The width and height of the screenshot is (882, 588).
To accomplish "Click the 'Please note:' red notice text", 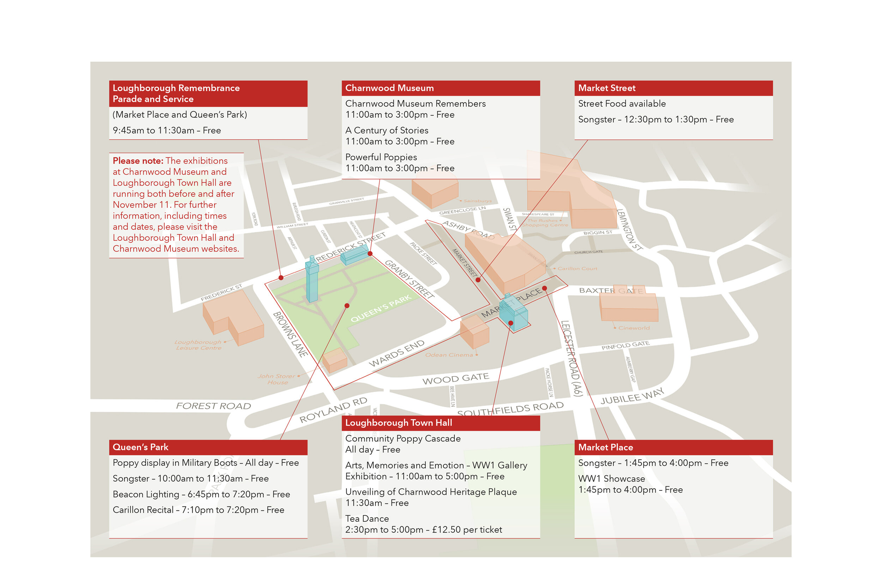I will coord(138,161).
